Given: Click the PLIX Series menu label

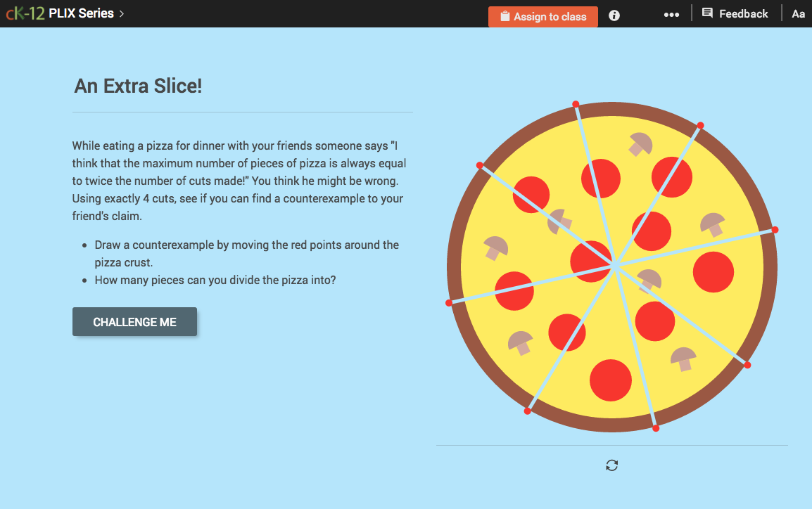Looking at the screenshot, I should (81, 13).
